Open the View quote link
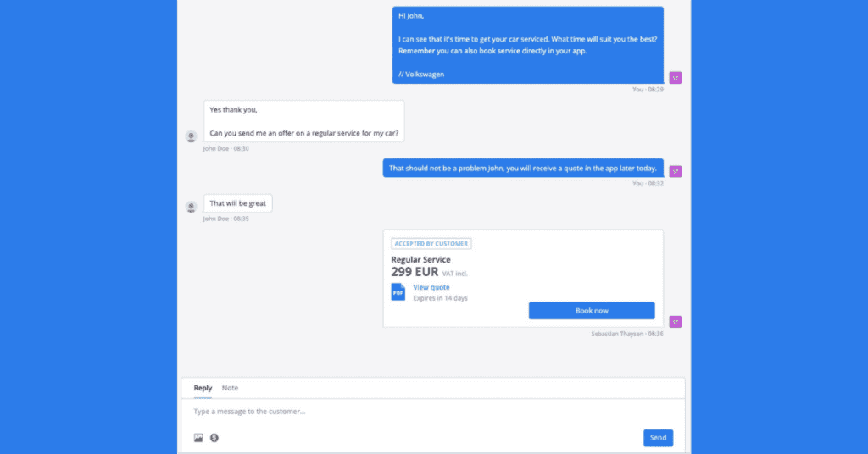The width and height of the screenshot is (868, 454). click(x=431, y=287)
